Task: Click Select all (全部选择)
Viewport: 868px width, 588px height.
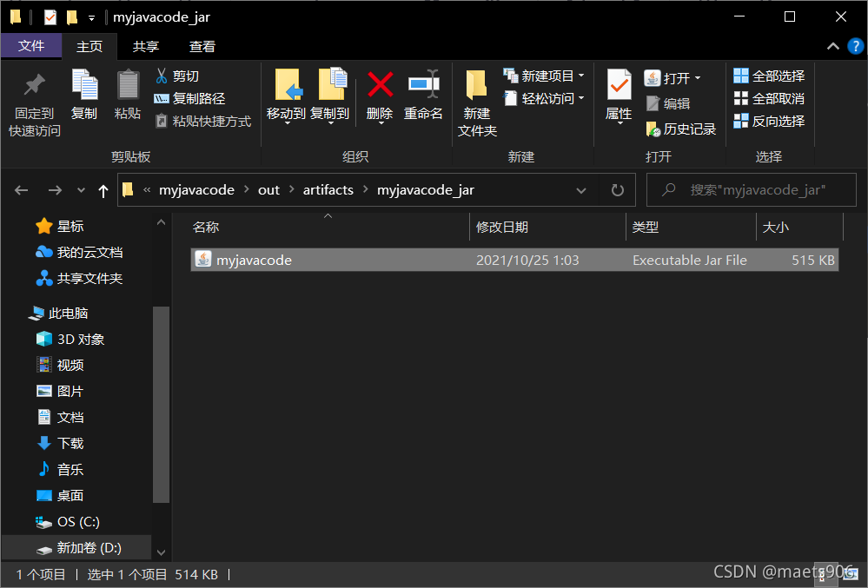Action: pyautogui.click(x=770, y=76)
